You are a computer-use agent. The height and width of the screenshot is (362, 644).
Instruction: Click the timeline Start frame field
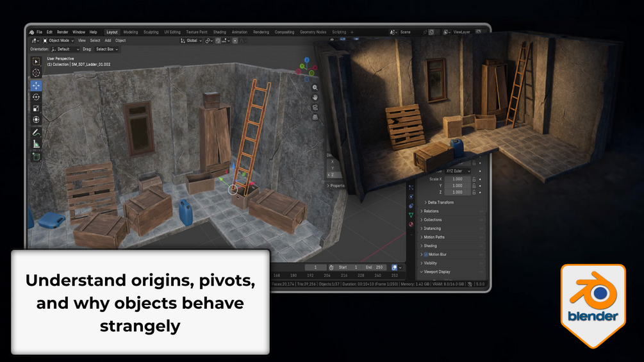[349, 267]
